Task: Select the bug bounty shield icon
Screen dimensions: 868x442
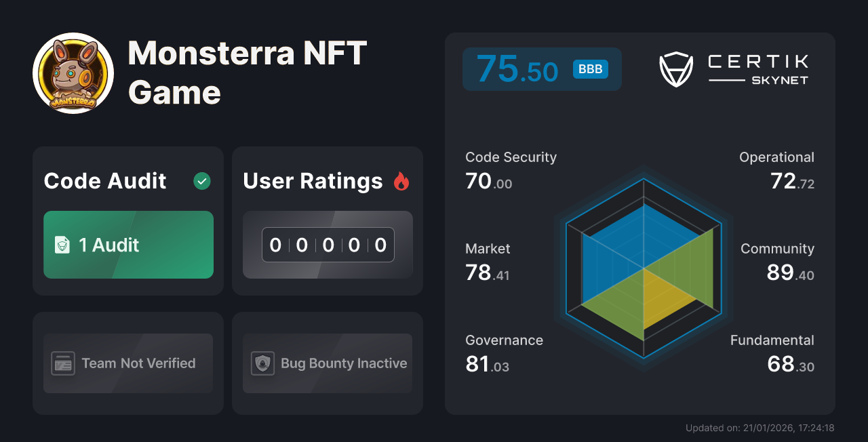Action: (x=264, y=363)
